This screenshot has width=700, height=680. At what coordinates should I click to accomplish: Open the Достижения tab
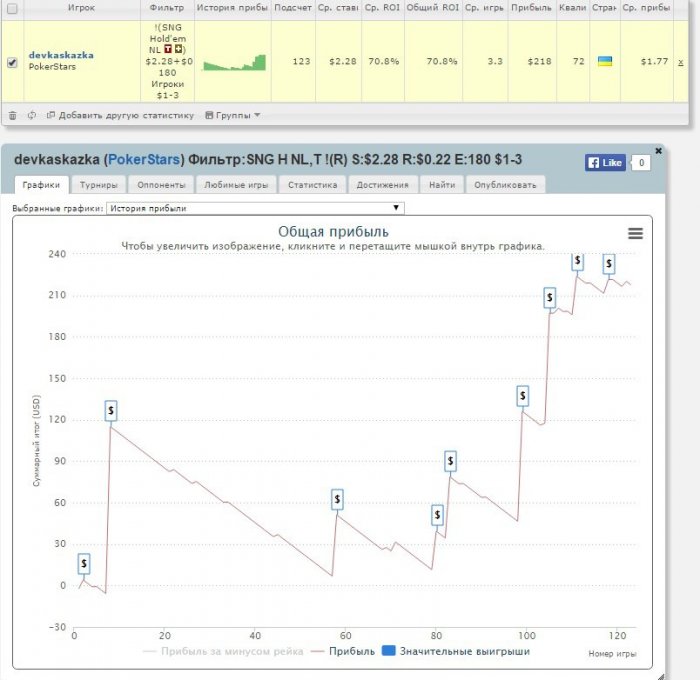tap(383, 185)
